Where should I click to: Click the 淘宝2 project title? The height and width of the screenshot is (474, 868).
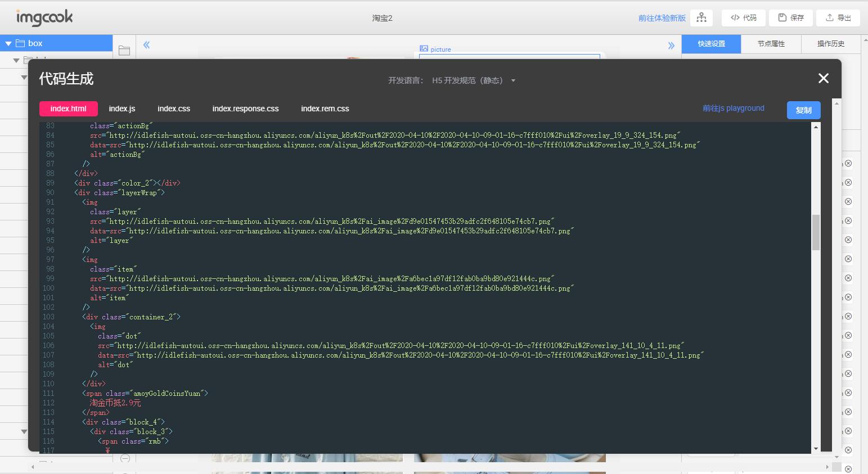click(x=382, y=18)
